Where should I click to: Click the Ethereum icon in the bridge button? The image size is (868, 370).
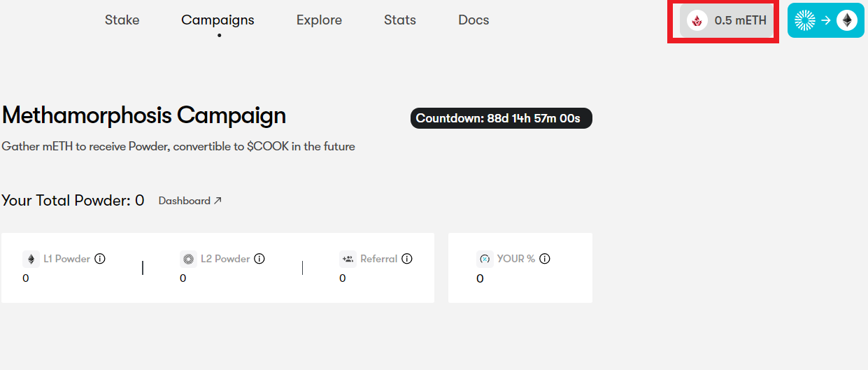(x=847, y=20)
